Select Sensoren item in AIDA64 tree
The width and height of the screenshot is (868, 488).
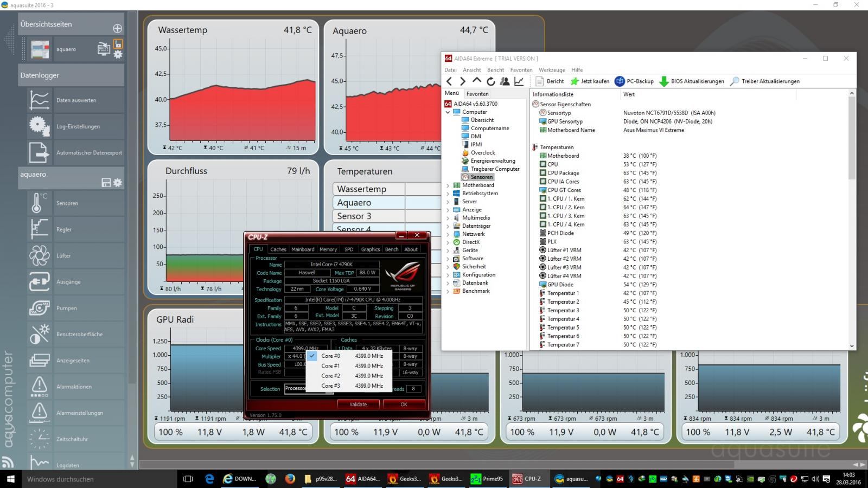(x=477, y=177)
